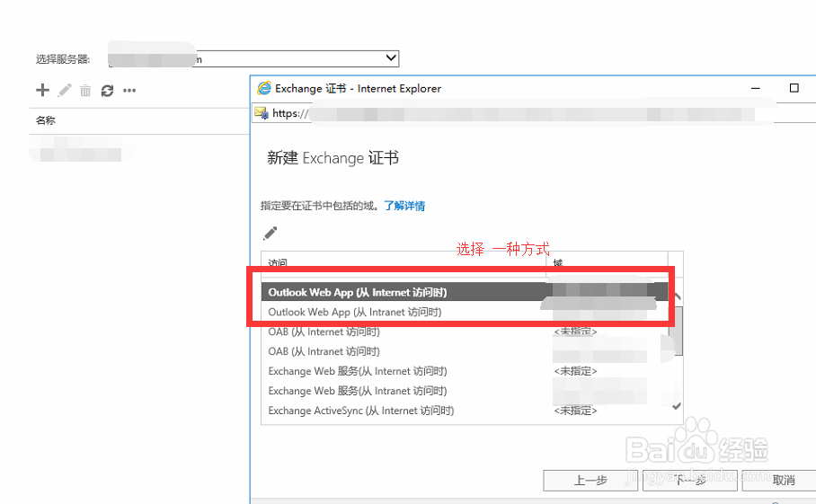Select OAB (从 Internet 访问时) row
816x504 pixels.
click(465, 332)
